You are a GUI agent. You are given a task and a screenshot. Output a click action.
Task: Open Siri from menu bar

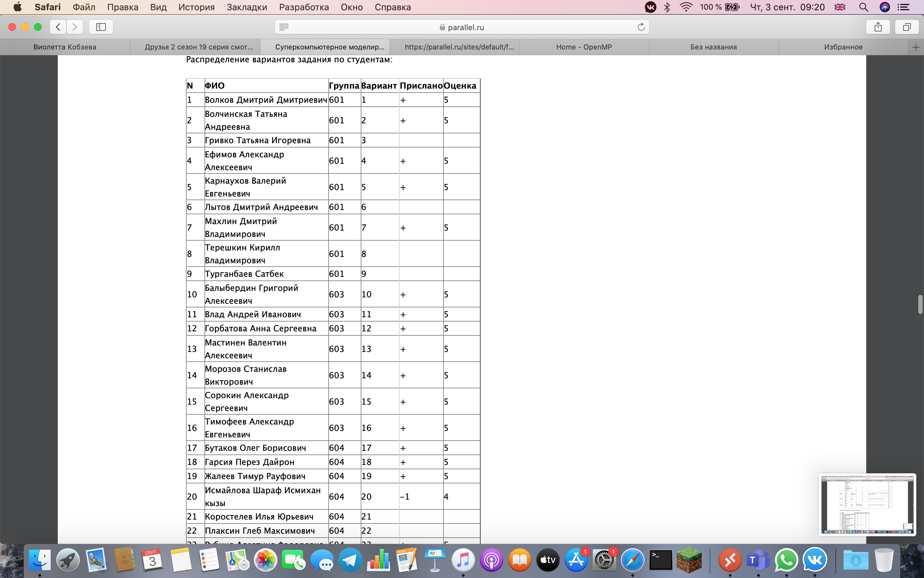tap(885, 7)
